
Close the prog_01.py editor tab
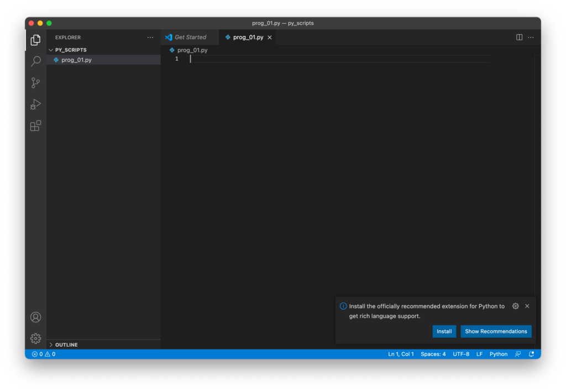(270, 38)
